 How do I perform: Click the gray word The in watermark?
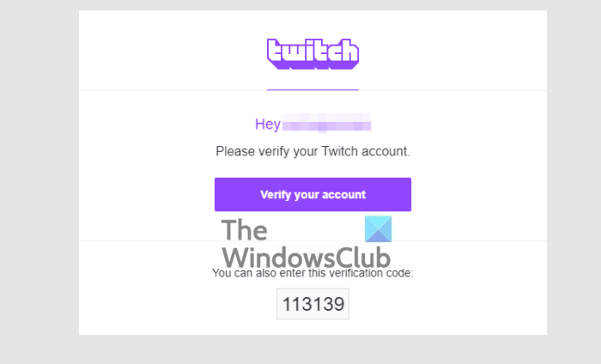245,230
